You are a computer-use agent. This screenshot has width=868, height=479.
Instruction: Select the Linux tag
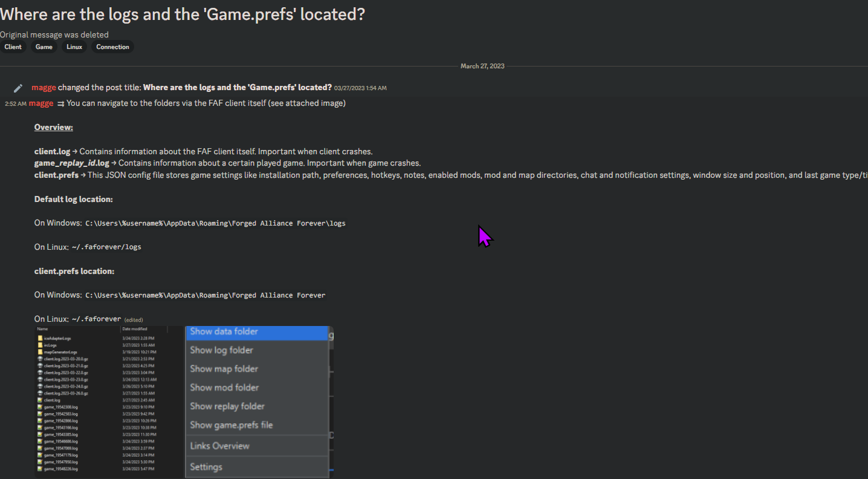(74, 47)
